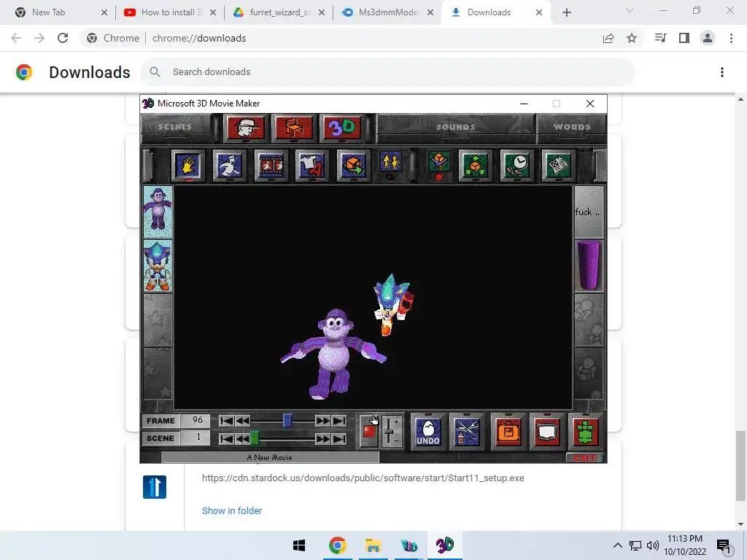Open the Actors tool (man with hat)
747x560 pixels.
click(246, 128)
